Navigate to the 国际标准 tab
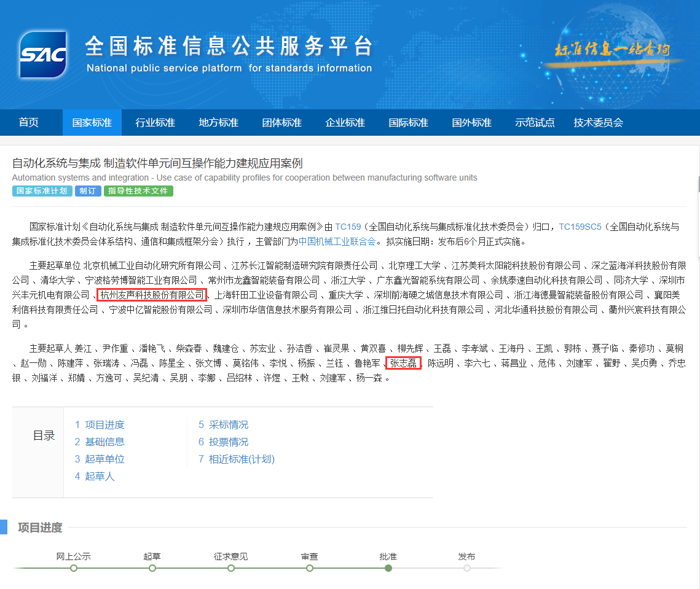This screenshot has height=589, width=700. pos(408,122)
